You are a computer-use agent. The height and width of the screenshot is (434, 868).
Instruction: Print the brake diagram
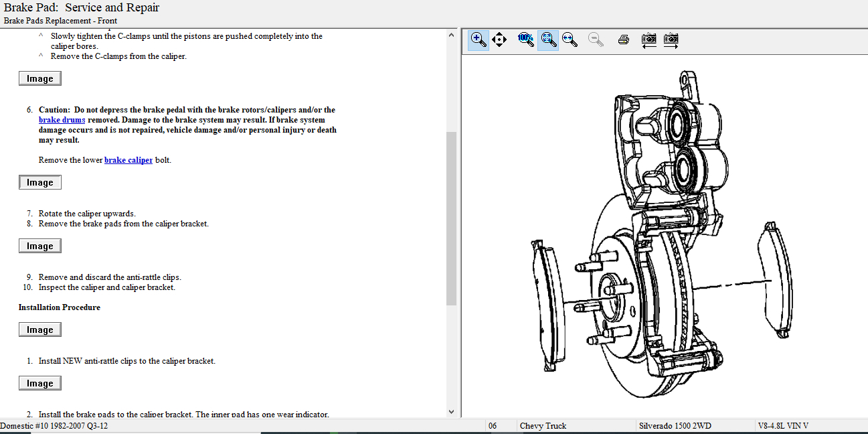(x=624, y=40)
